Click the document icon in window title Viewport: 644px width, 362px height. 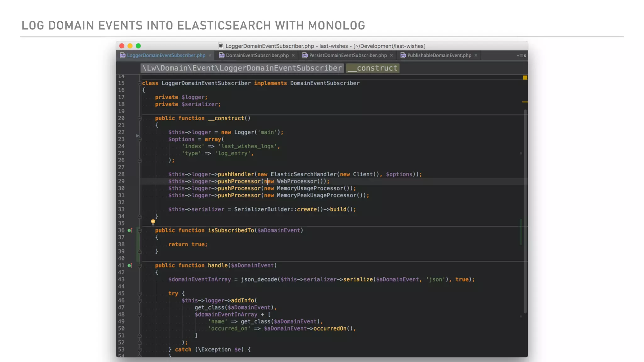point(221,46)
